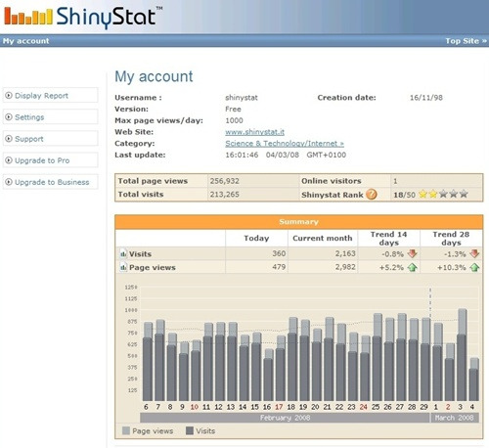Click the first gold star in Shinystat Rank
489x448 pixels.
[x=422, y=194]
